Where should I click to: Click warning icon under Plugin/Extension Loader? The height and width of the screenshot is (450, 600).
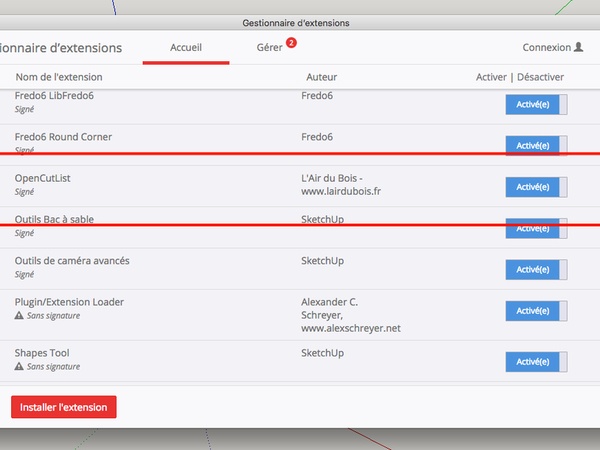tap(19, 316)
